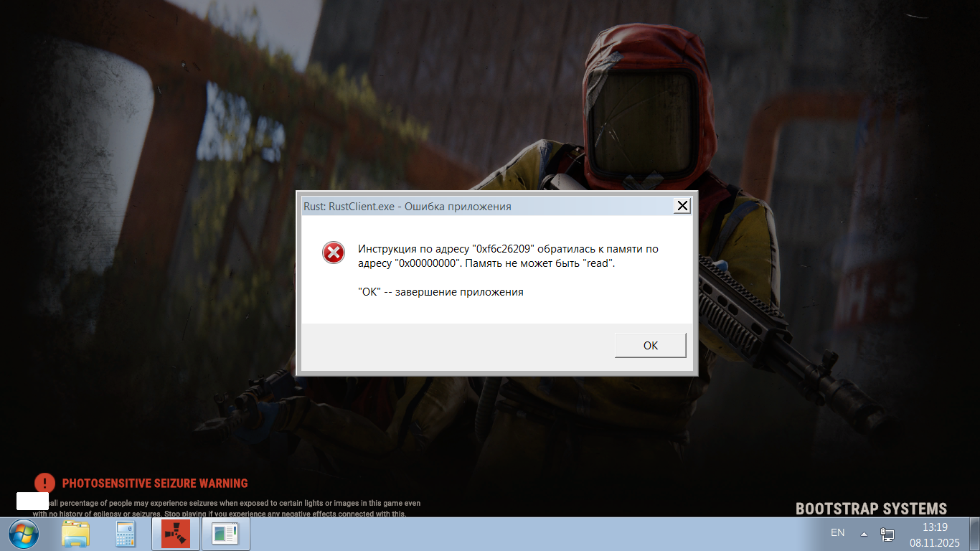Close the RustClient.exe error dialog
The height and width of the screenshot is (551, 980).
click(x=682, y=206)
